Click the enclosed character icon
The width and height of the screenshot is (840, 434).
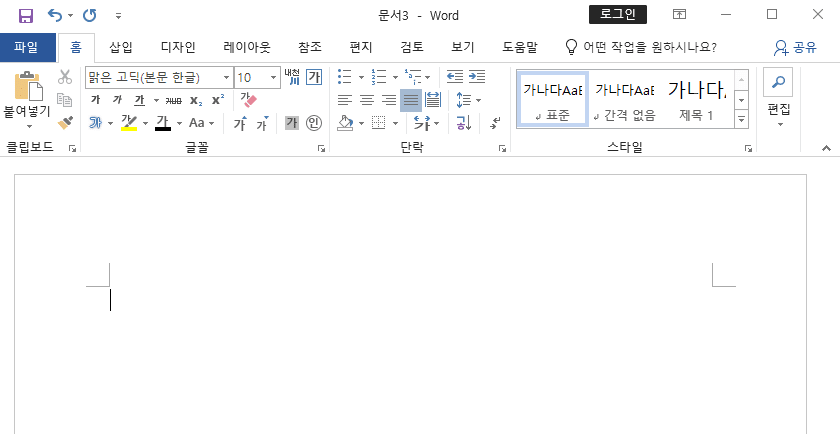click(x=314, y=123)
